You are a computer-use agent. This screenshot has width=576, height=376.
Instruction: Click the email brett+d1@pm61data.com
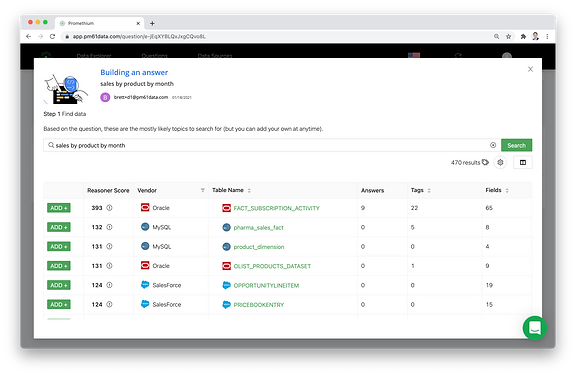pyautogui.click(x=141, y=97)
